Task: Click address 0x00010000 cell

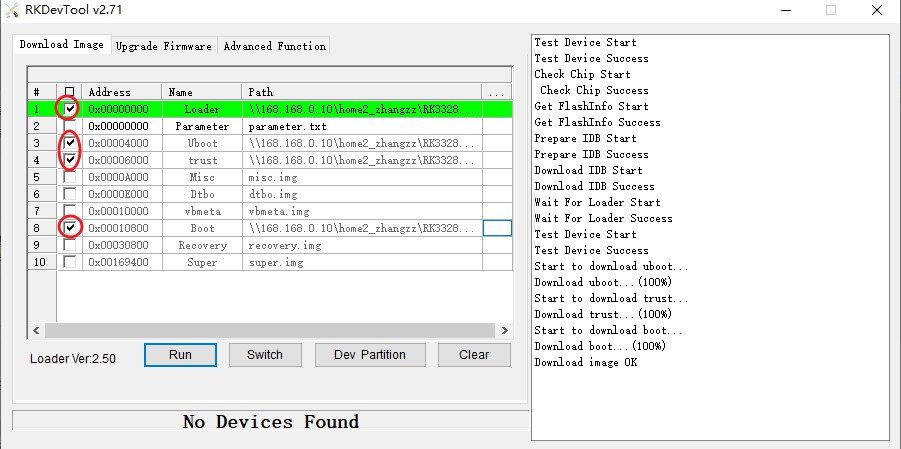Action: (x=122, y=211)
